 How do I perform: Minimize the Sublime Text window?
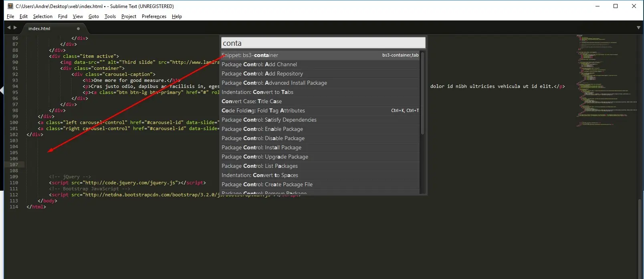tap(597, 6)
